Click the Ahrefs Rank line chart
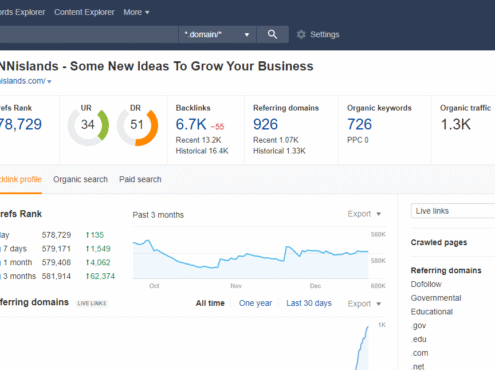495x370 pixels. click(251, 256)
